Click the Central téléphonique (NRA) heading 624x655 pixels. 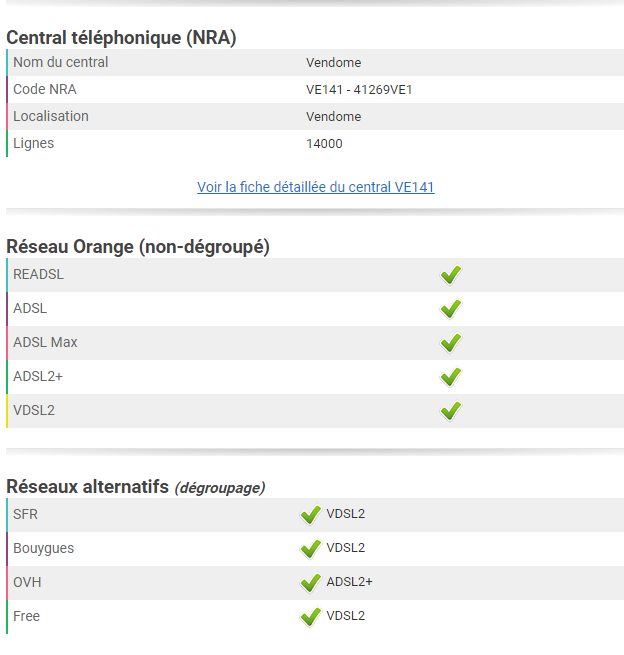point(121,38)
